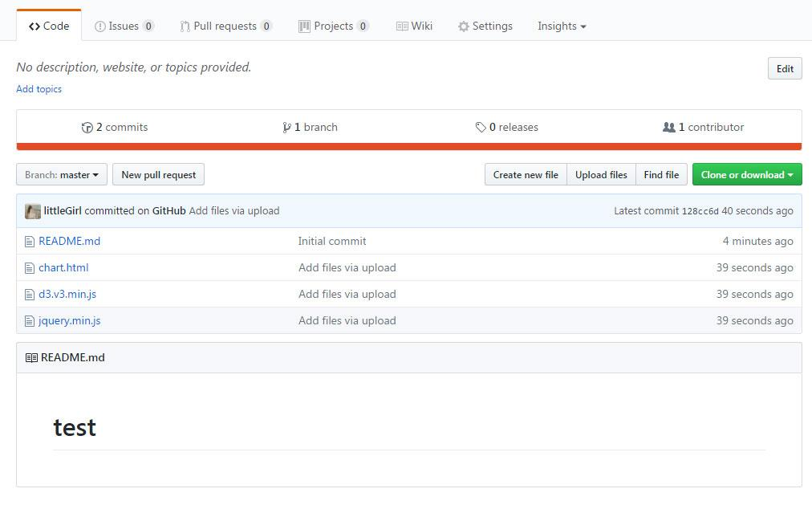
Task: Click the tag icon beside 0 releases
Action: 481,128
